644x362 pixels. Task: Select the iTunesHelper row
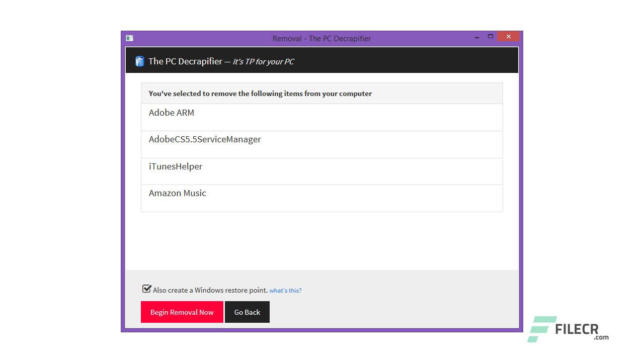pyautogui.click(x=322, y=171)
